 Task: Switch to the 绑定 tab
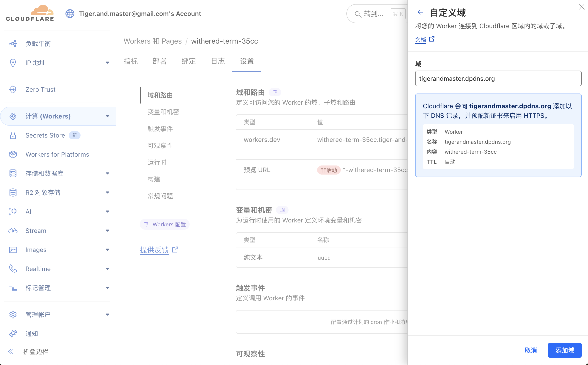click(189, 61)
